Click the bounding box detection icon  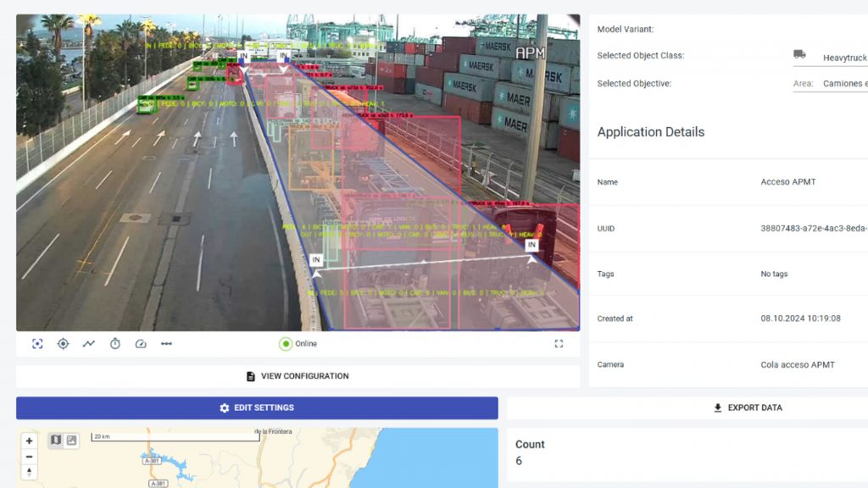point(37,344)
